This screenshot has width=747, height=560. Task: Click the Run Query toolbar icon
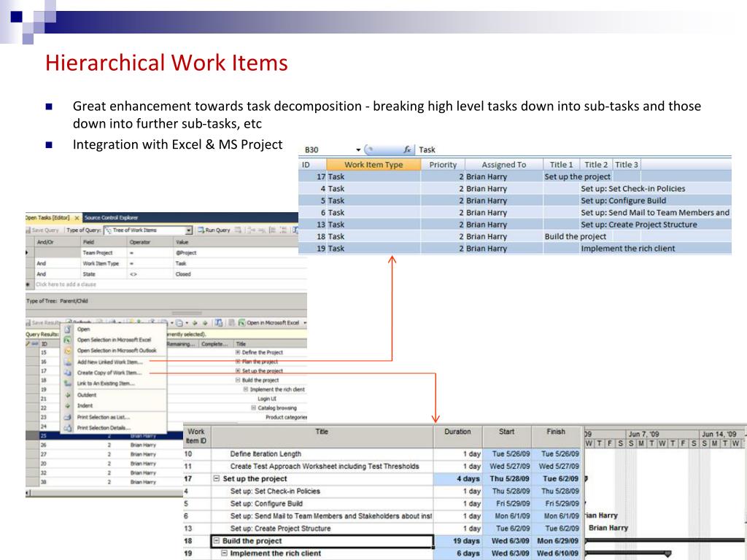pyautogui.click(x=201, y=230)
